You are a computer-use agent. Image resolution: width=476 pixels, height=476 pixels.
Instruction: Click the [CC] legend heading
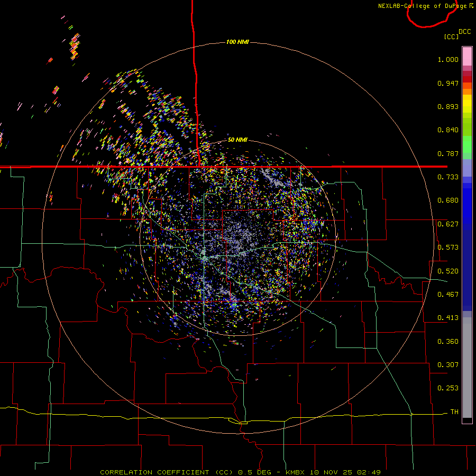click(452, 36)
